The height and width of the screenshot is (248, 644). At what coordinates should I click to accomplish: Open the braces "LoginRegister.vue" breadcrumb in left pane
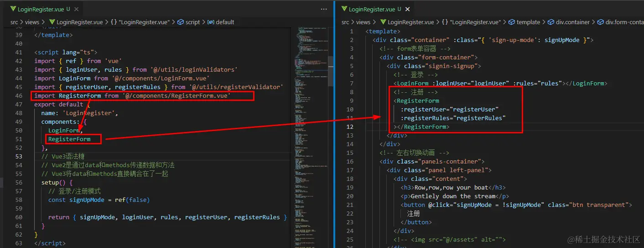click(140, 22)
